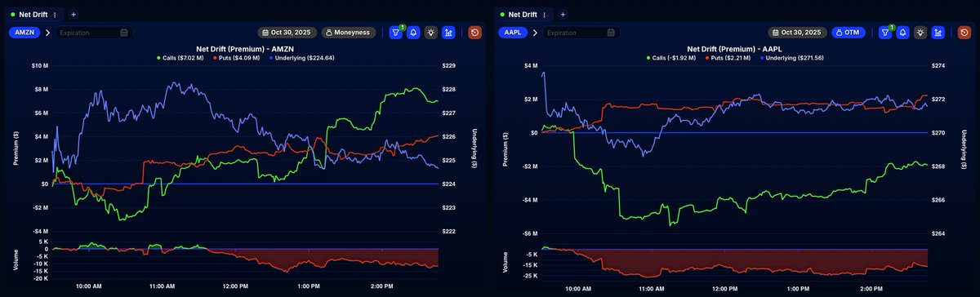Image resolution: width=980 pixels, height=297 pixels.
Task: Click the -25 K volume label on AAPL chart
Action: (531, 276)
